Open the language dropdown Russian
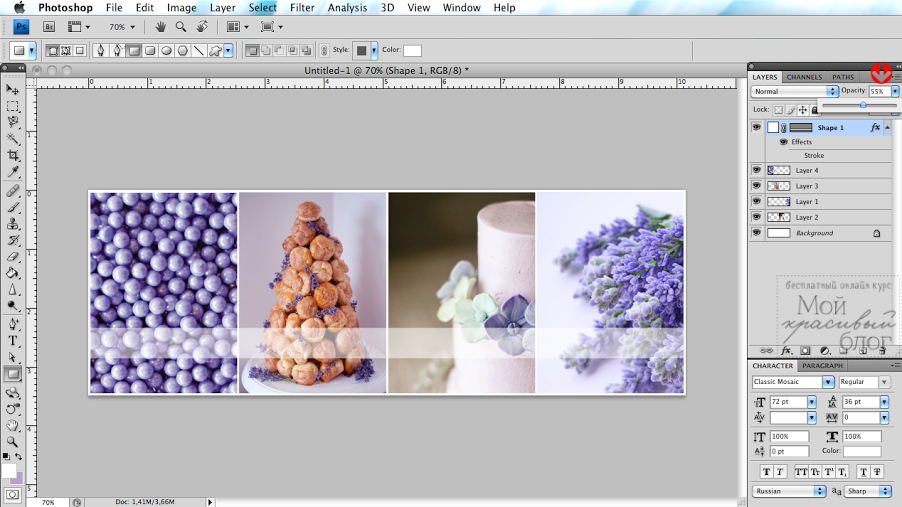This screenshot has height=507, width=902. point(789,491)
